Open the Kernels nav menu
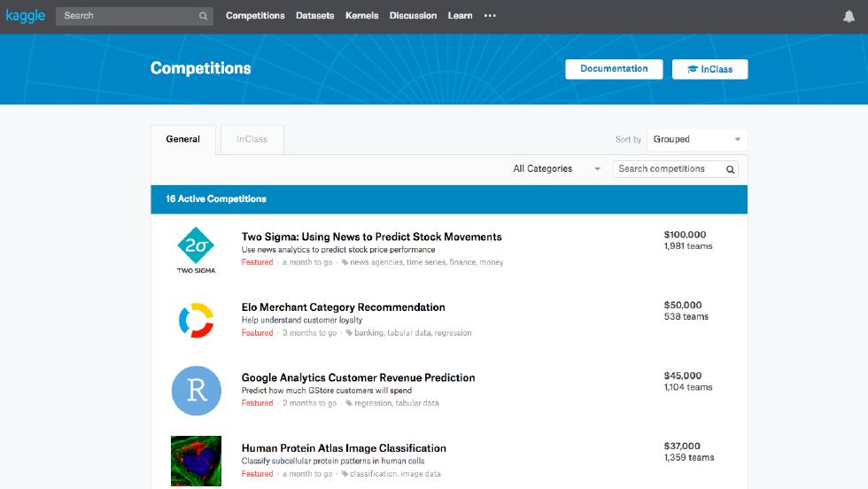Screen dimensions: 868x489 [362, 16]
